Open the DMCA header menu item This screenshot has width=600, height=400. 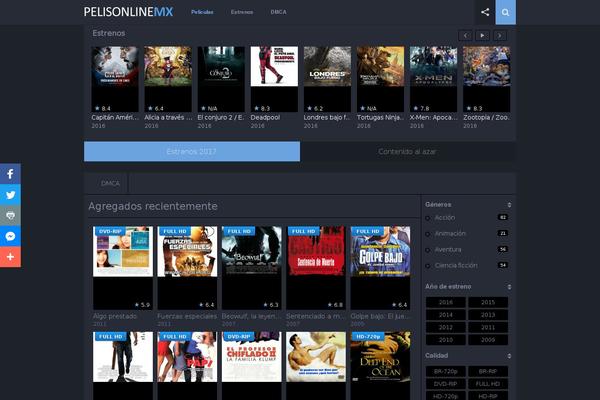click(278, 12)
